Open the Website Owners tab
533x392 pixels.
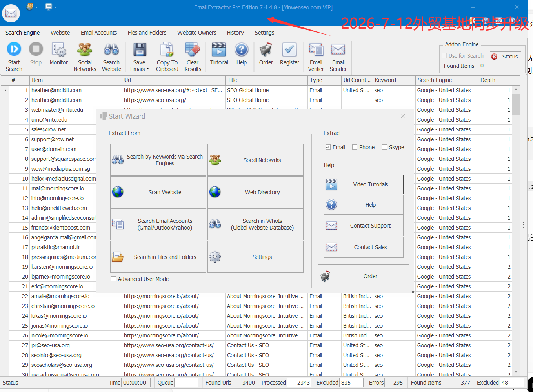196,33
